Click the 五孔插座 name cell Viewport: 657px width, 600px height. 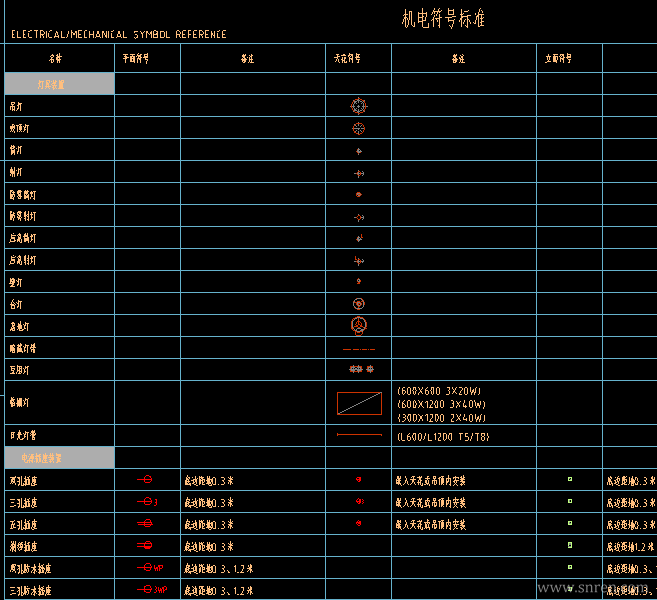pos(59,524)
